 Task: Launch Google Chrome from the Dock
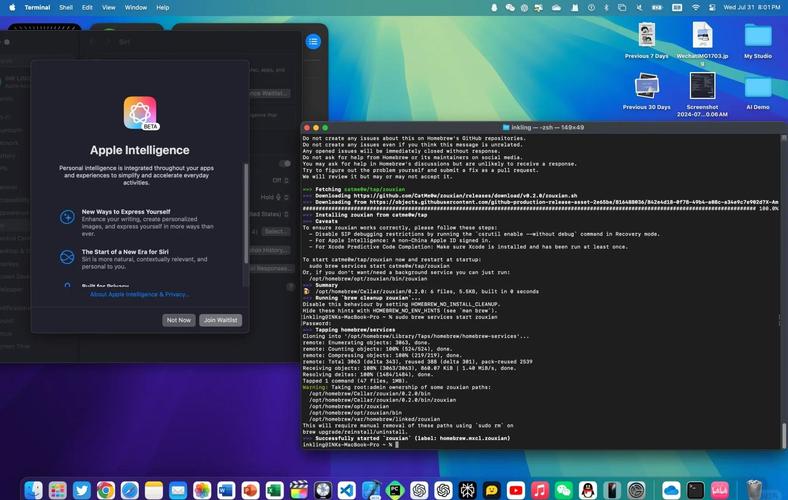tap(106, 489)
